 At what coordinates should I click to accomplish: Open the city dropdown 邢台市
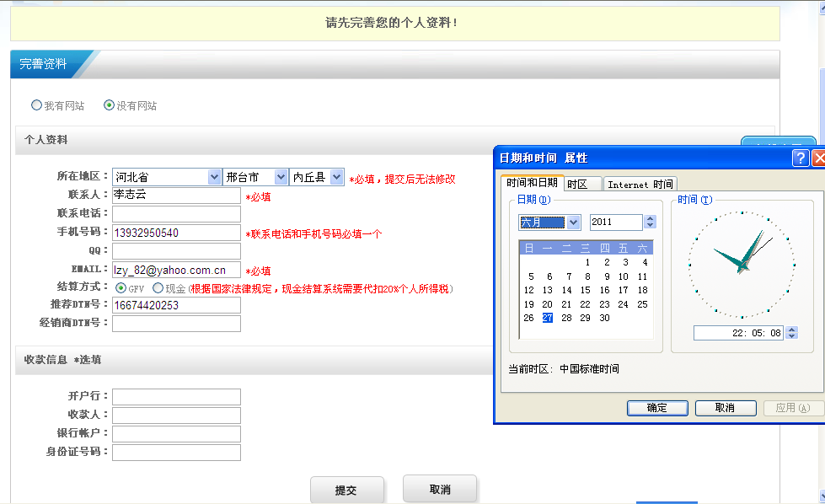[x=280, y=177]
